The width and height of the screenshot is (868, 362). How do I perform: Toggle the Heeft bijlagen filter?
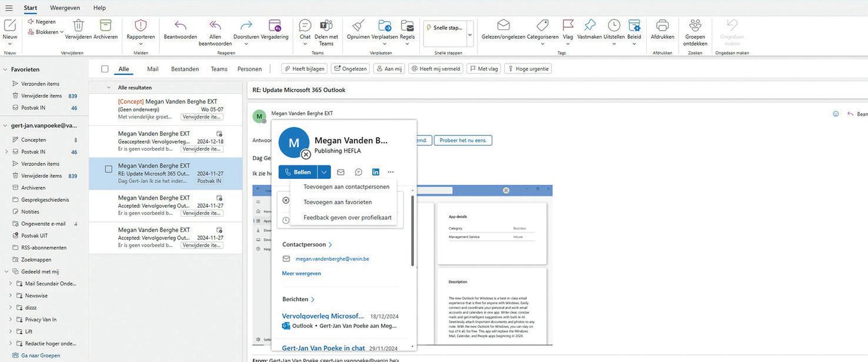coord(304,69)
